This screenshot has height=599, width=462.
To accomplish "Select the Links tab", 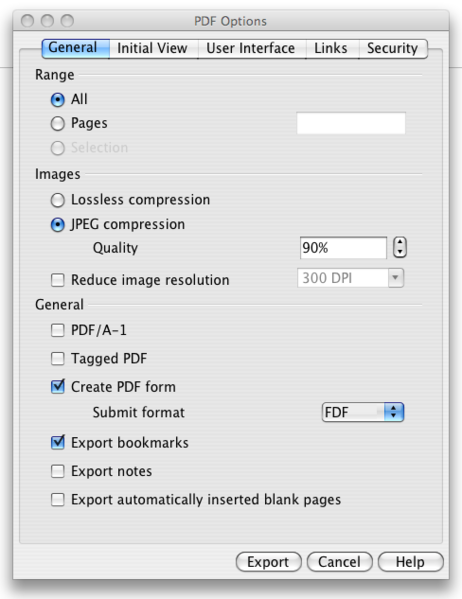I will pos(332,49).
